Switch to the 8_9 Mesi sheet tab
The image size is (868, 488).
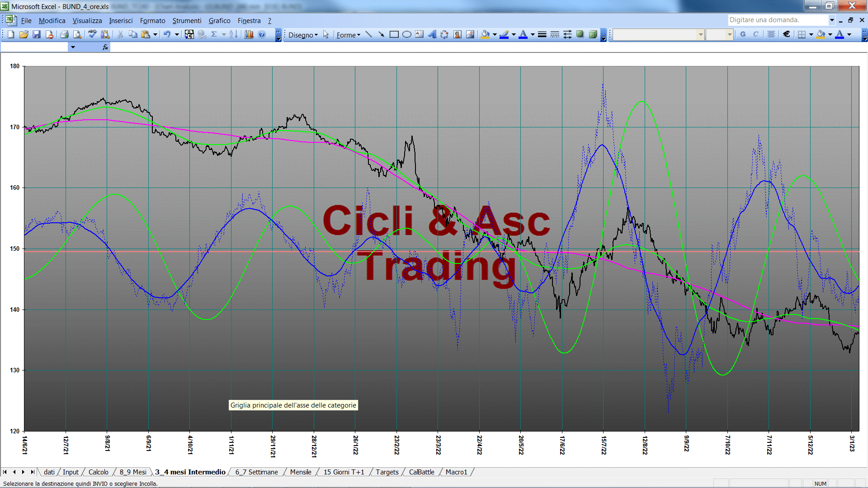(x=132, y=472)
